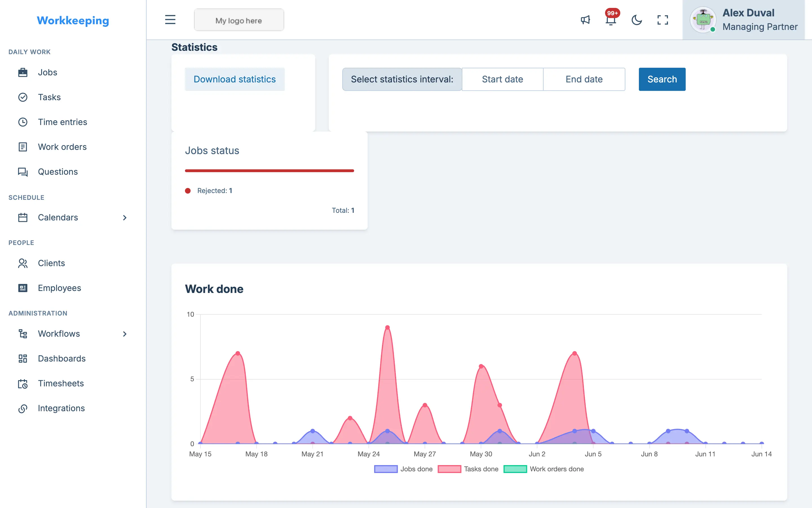Click the 'My logo here' placeholder
The image size is (812, 508).
click(x=239, y=20)
